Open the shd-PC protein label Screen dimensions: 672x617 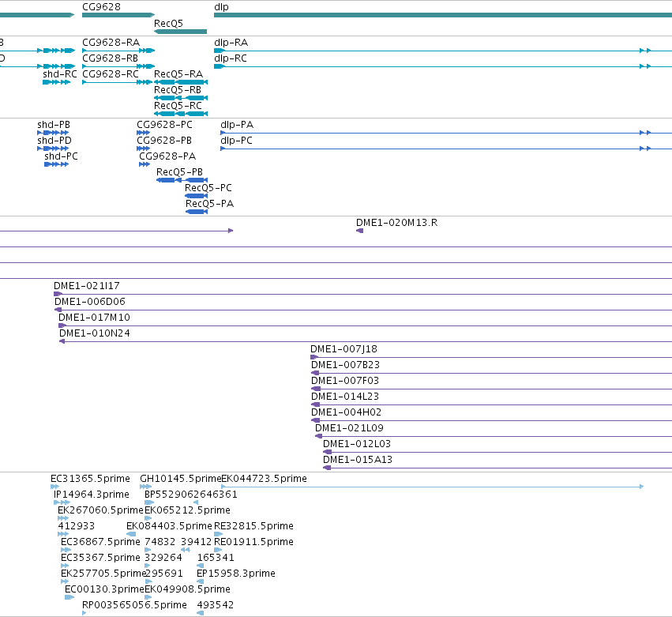62,156
